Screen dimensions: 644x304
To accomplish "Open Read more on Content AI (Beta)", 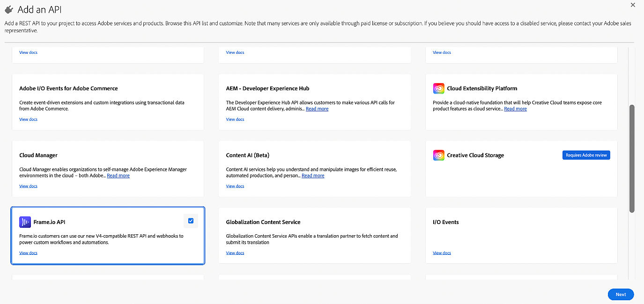I will 313,176.
